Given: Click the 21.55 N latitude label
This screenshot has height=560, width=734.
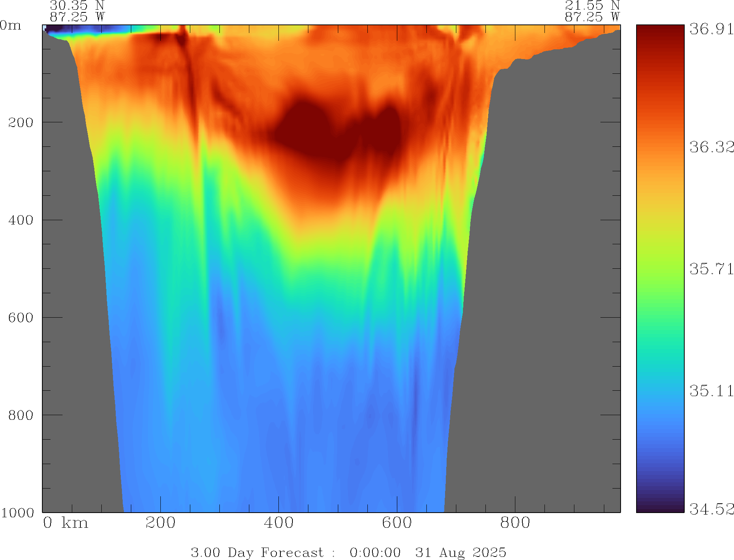Looking at the screenshot, I should coord(592,5).
